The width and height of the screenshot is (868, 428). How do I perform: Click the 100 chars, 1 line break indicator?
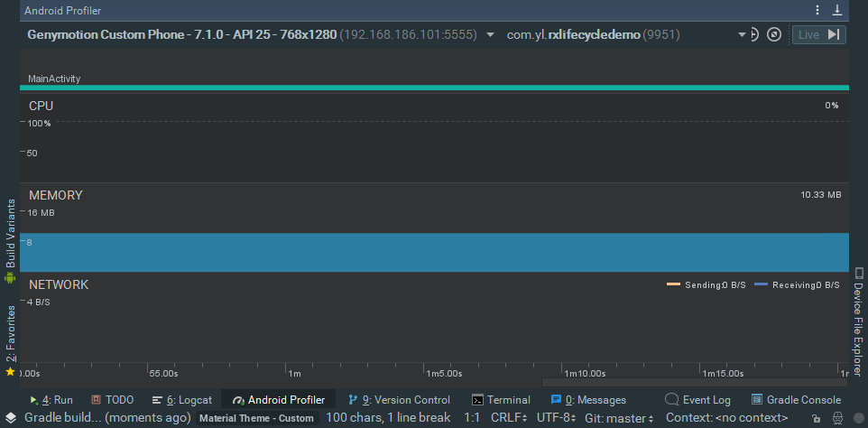coord(388,417)
